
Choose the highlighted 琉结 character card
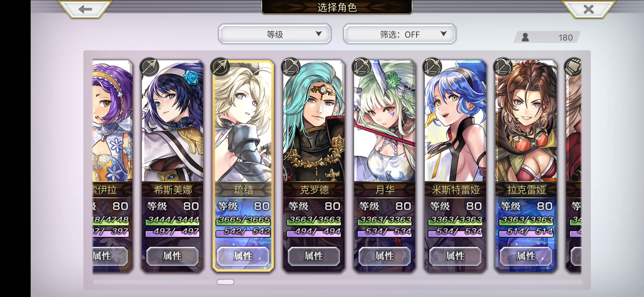coord(243,166)
